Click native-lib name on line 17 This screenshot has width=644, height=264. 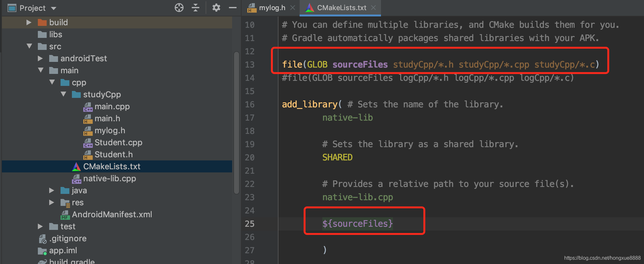(347, 118)
